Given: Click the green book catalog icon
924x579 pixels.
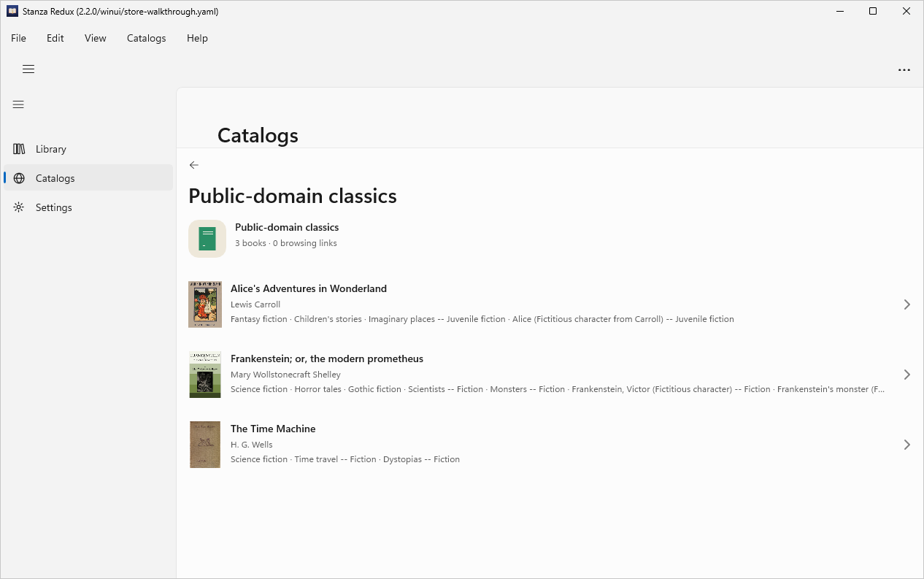Looking at the screenshot, I should pyautogui.click(x=207, y=239).
